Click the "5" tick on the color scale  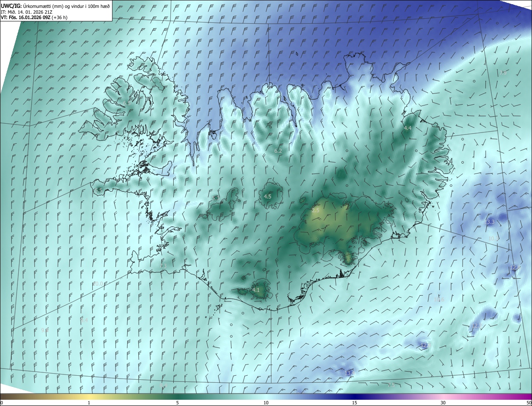pyautogui.click(x=177, y=403)
